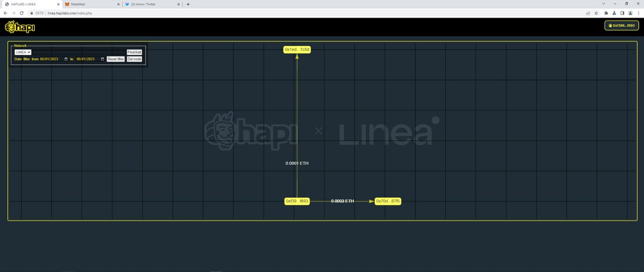This screenshot has height=272, width=644.
Task: Click the Find/Add button
Action: (x=134, y=52)
